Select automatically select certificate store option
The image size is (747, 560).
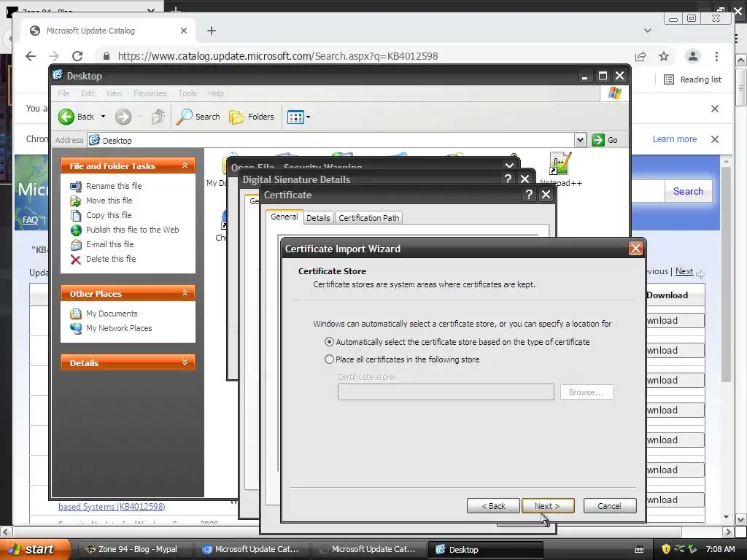329,342
